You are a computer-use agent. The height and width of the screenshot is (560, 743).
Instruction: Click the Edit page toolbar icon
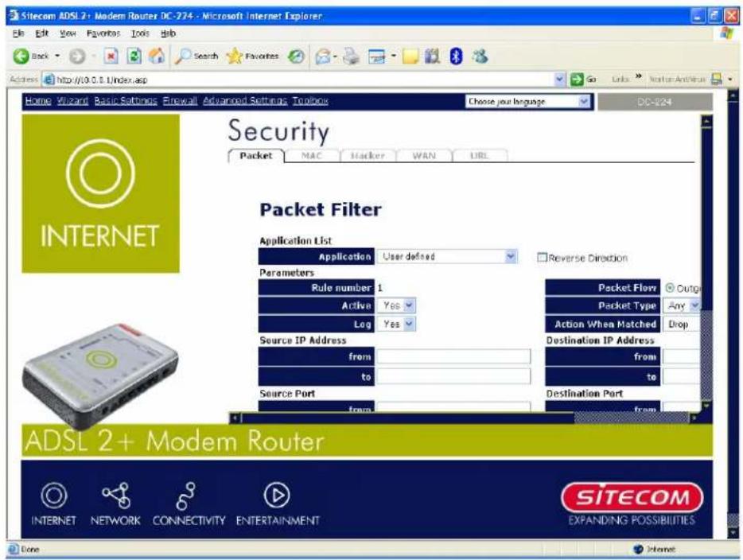[x=377, y=56]
